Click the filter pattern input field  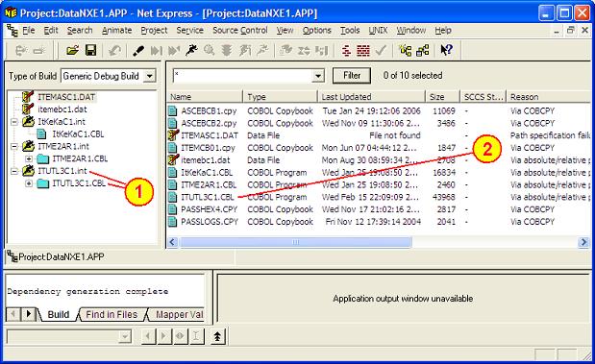[242, 76]
